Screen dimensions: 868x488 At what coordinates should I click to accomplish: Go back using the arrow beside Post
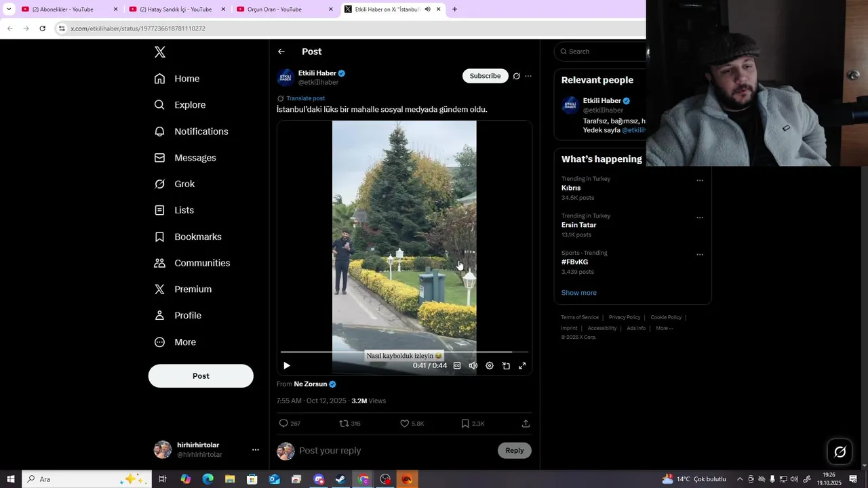coord(281,52)
